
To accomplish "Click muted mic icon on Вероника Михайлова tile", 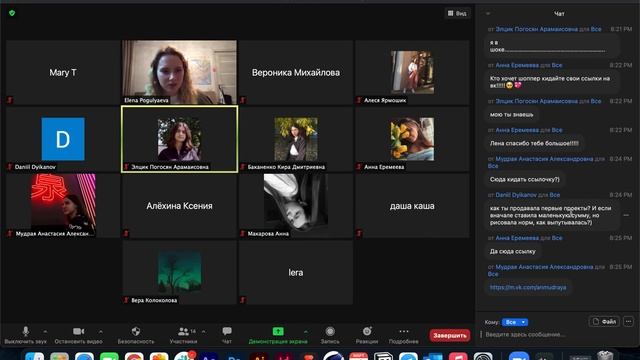I will tap(242, 100).
